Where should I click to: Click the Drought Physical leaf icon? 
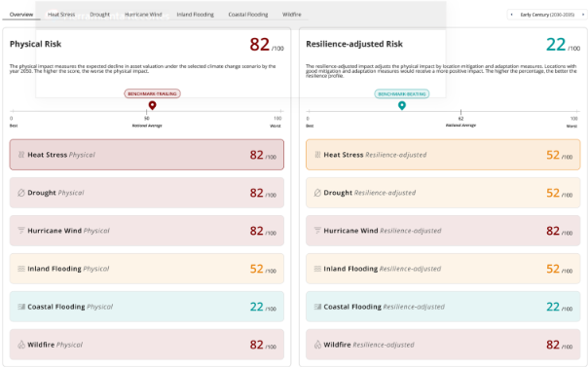21,193
